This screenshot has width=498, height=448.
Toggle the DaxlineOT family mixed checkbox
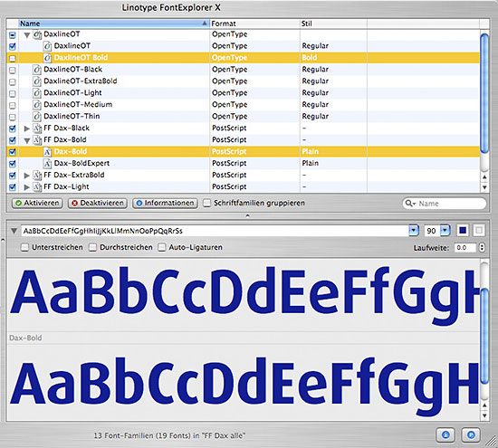pyautogui.click(x=13, y=34)
